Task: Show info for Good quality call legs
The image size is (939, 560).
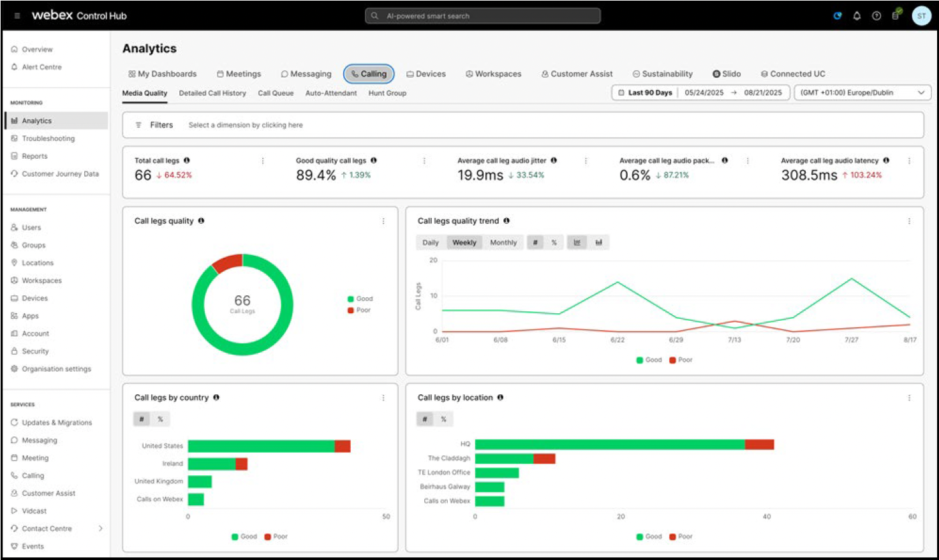Action: coord(374,160)
